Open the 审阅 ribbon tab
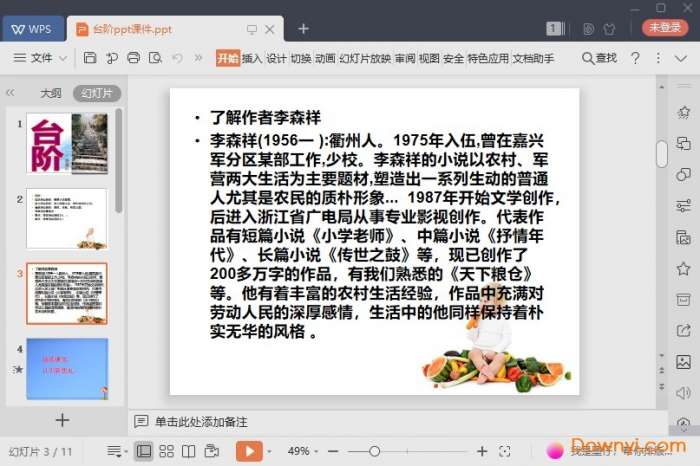 point(405,58)
